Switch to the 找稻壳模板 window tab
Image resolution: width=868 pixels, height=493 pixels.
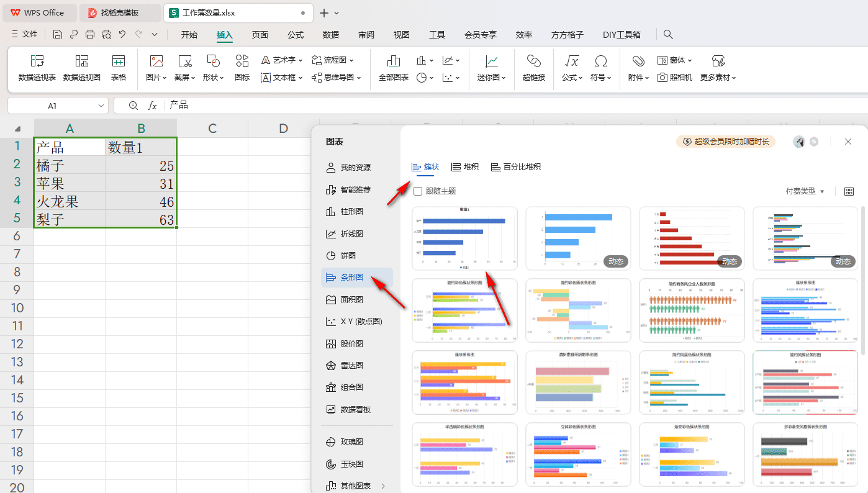(x=120, y=12)
